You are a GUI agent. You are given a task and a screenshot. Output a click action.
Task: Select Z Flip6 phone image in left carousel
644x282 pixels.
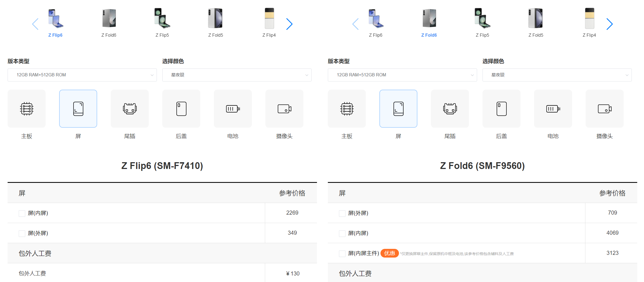55,18
